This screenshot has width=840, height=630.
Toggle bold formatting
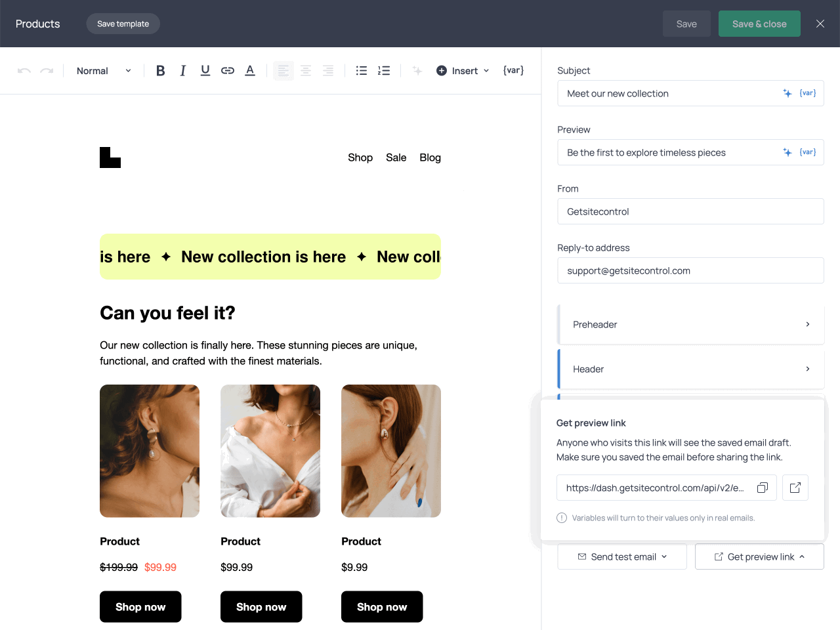(160, 70)
